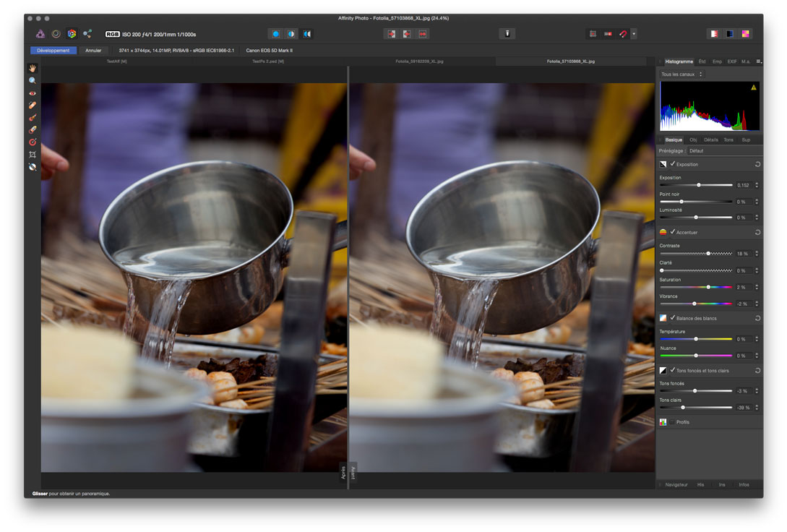This screenshot has height=532, width=787.
Task: Click the second red sync arrow icon
Action: pyautogui.click(x=407, y=34)
